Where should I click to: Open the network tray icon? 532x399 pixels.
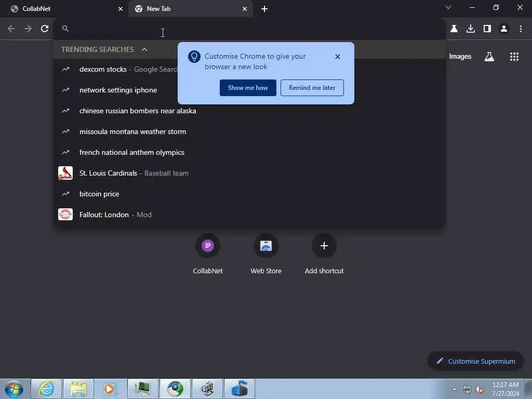pos(467,390)
